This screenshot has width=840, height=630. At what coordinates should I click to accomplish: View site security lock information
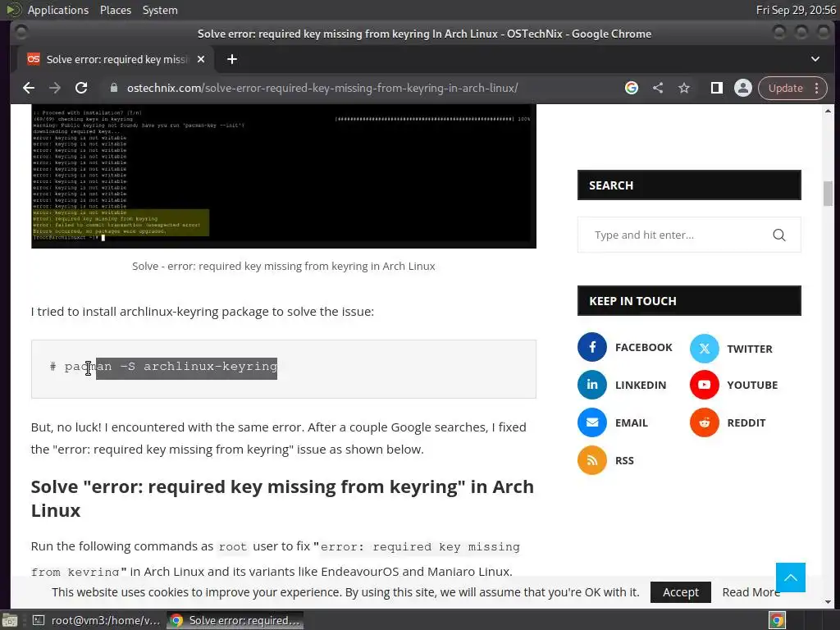coord(113,88)
